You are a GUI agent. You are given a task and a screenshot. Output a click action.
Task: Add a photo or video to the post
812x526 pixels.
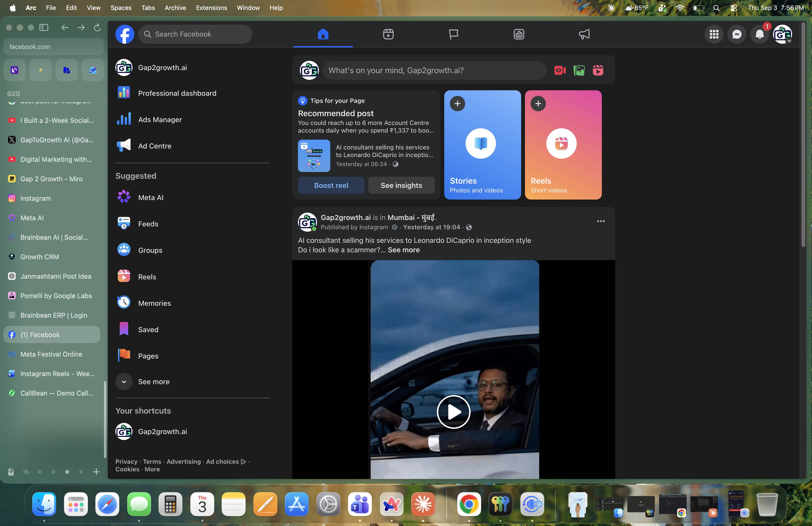(579, 70)
